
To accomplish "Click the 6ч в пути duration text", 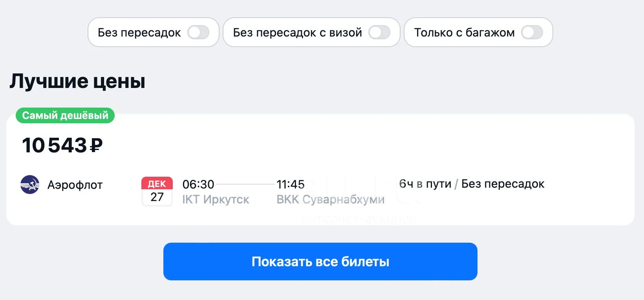I will 425,184.
